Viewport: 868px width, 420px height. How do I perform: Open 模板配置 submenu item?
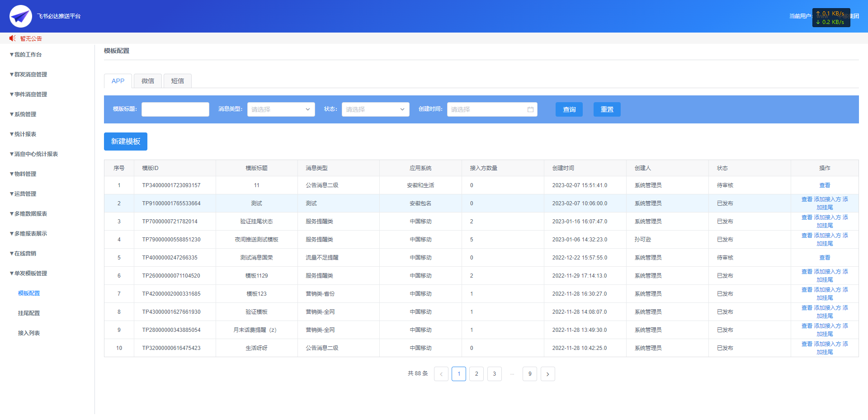pyautogui.click(x=29, y=293)
